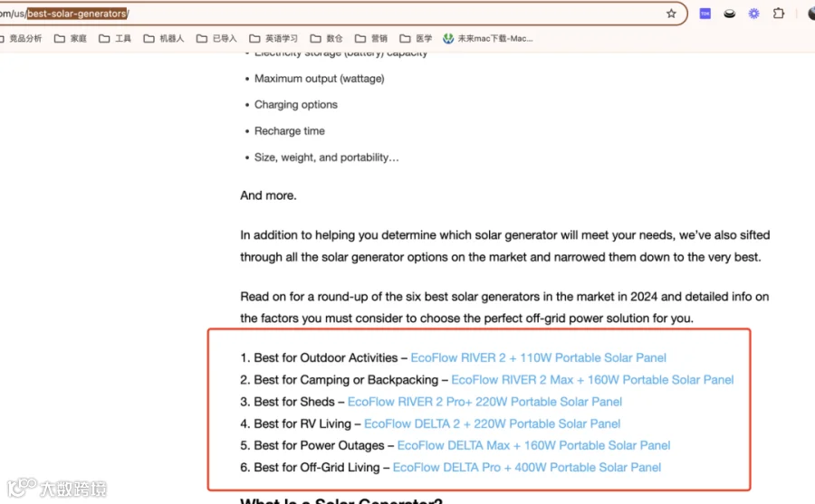Open EcoFlow RIVER 2 Max + 160W link

coord(592,380)
